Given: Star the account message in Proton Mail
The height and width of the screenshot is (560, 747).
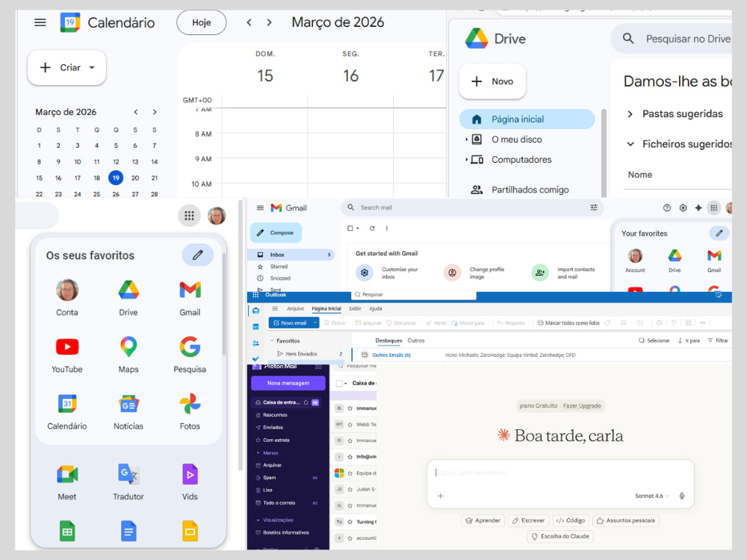Looking at the screenshot, I should 350,538.
